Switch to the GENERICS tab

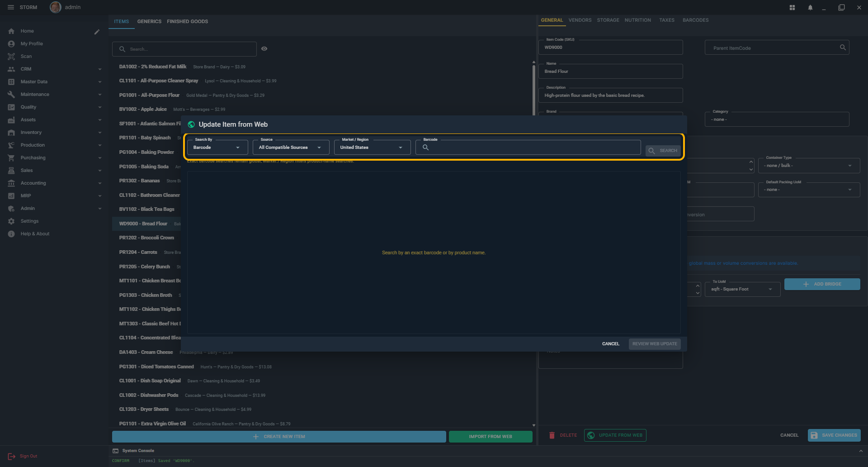[x=149, y=22]
